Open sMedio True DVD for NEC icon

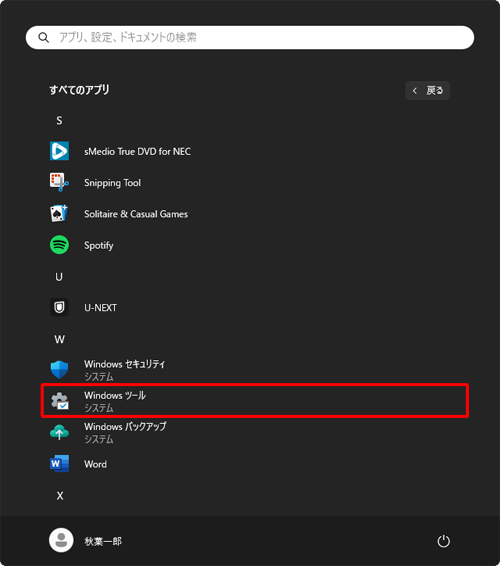[59, 151]
